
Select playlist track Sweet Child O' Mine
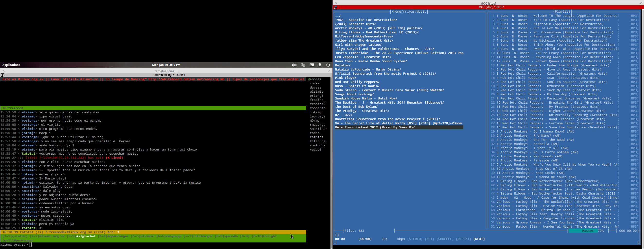[565, 49]
